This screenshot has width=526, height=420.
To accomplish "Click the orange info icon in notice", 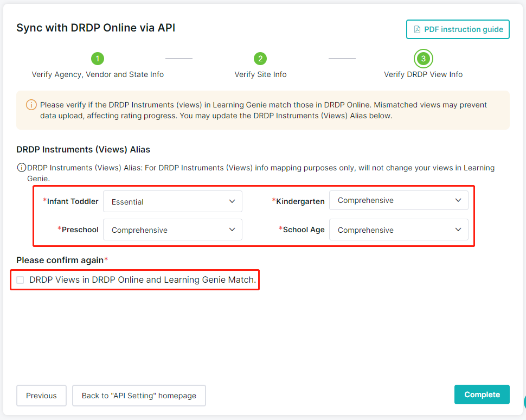I will [31, 105].
